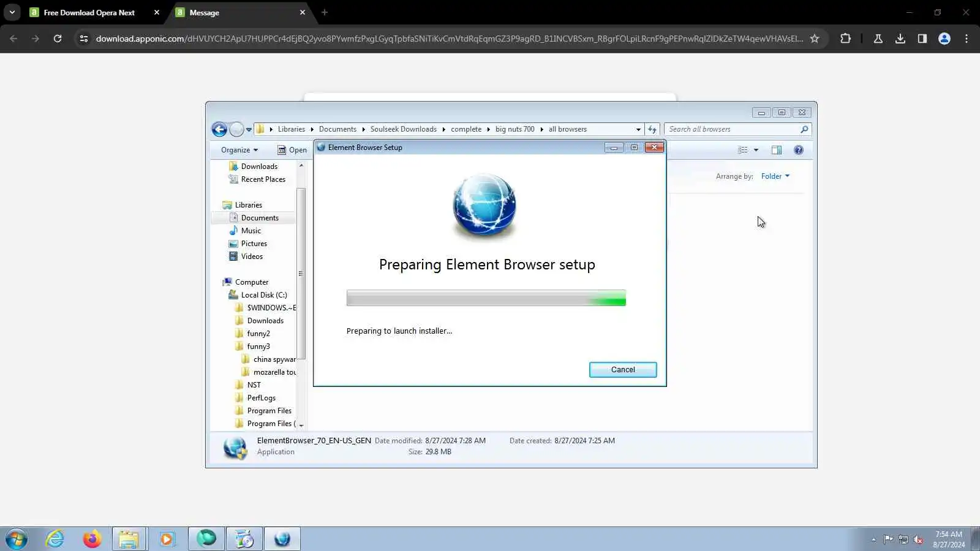Screen dimensions: 980x551
Task: Reload the page in Chrome
Action: (x=58, y=39)
